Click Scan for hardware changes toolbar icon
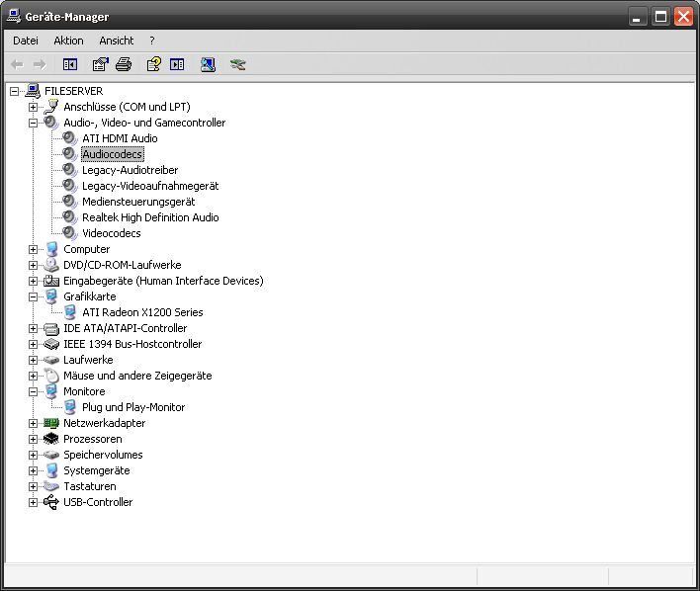Screen dimensions: 700x591 coord(238,64)
